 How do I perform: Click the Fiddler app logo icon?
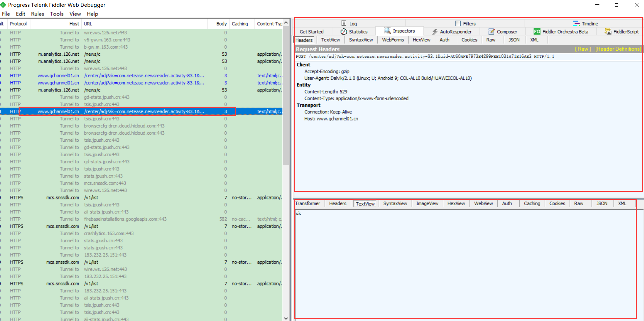3,5
